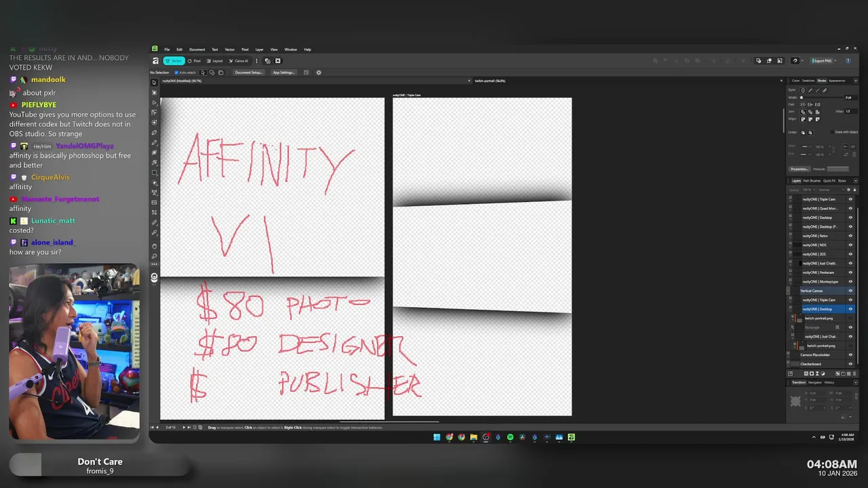This screenshot has width=868, height=488.
Task: Open Spotify in the Windows taskbar
Action: (510, 437)
